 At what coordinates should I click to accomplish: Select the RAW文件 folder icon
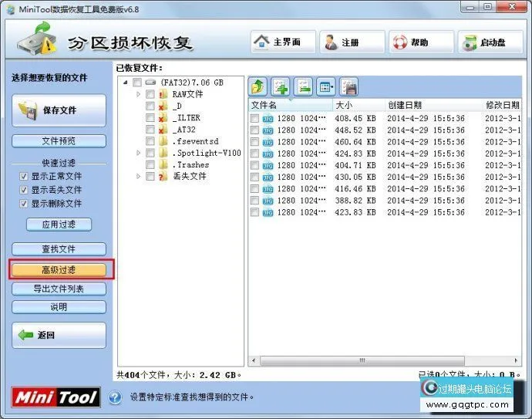(x=163, y=94)
